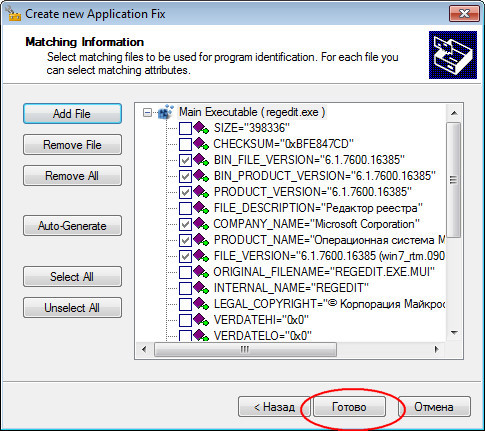The image size is (485, 431).
Task: Click the Select All button
Action: tap(72, 277)
